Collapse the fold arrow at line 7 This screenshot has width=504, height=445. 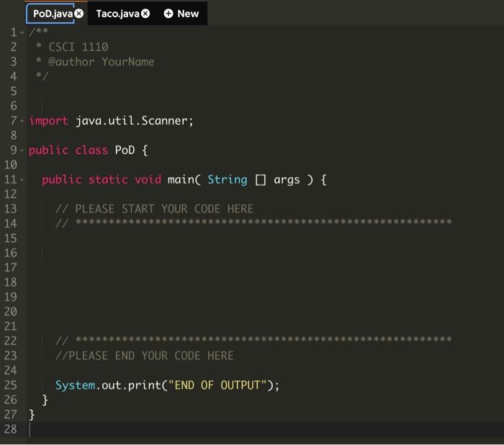[x=22, y=121]
